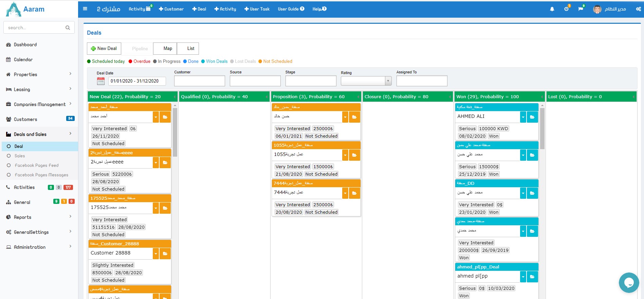Switch to the List view tab
Image resolution: width=644 pixels, height=299 pixels.
(x=190, y=49)
